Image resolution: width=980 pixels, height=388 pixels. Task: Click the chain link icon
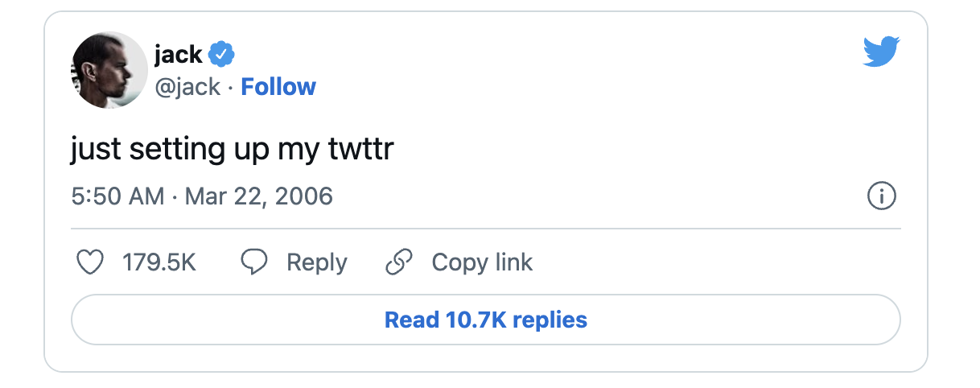tap(399, 262)
